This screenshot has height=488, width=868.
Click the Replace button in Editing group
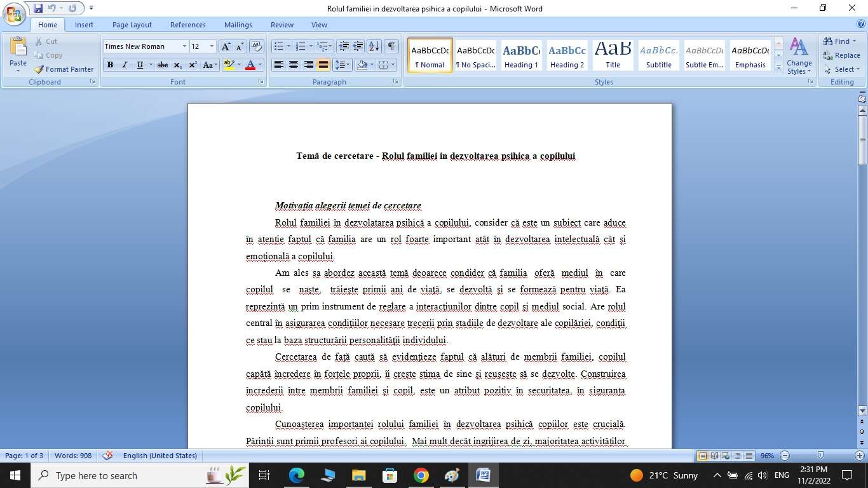click(x=841, y=55)
